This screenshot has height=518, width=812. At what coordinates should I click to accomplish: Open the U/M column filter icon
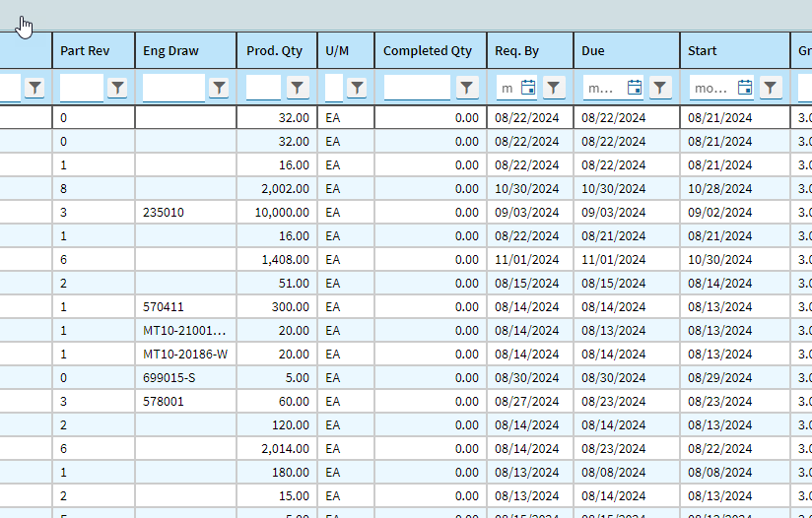pyautogui.click(x=357, y=88)
